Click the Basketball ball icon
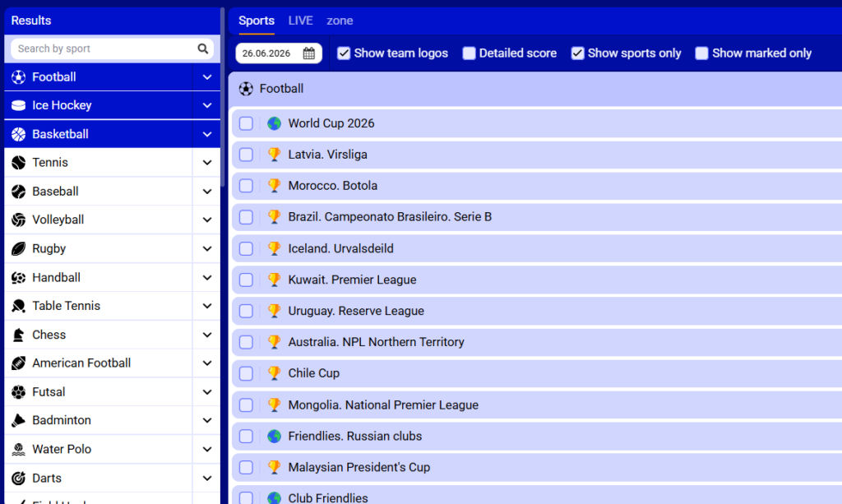 [x=18, y=134]
